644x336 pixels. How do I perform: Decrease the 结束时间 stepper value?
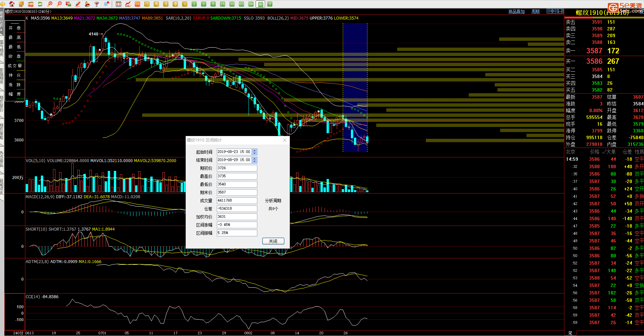pyautogui.click(x=255, y=162)
